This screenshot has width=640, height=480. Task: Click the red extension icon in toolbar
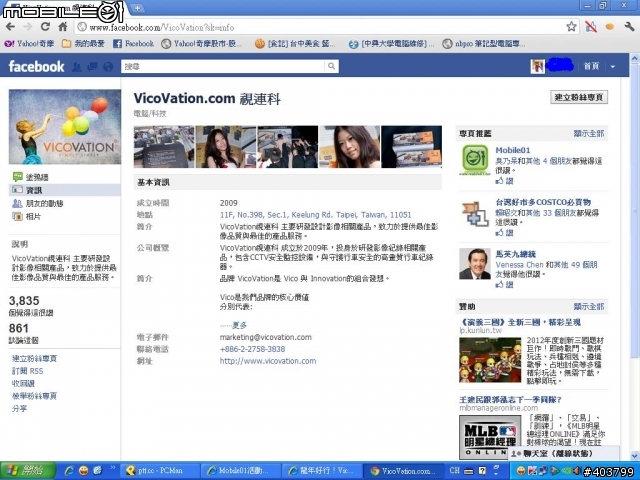(x=591, y=27)
